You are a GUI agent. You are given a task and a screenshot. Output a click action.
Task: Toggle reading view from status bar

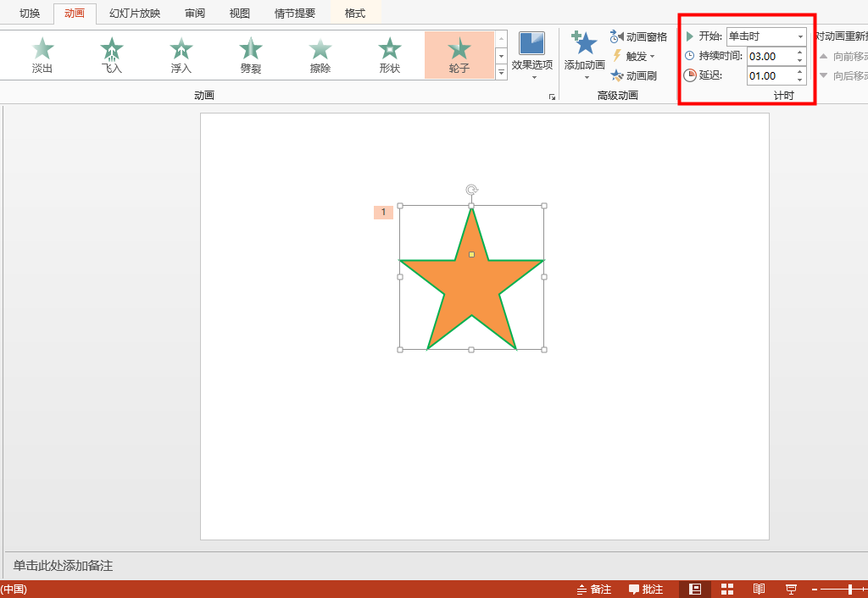(759, 589)
